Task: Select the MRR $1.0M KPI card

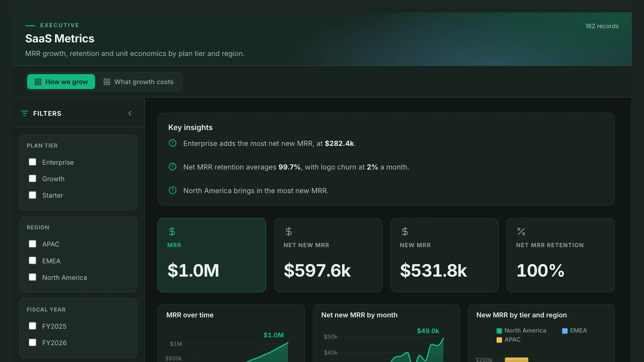Action: point(212,255)
